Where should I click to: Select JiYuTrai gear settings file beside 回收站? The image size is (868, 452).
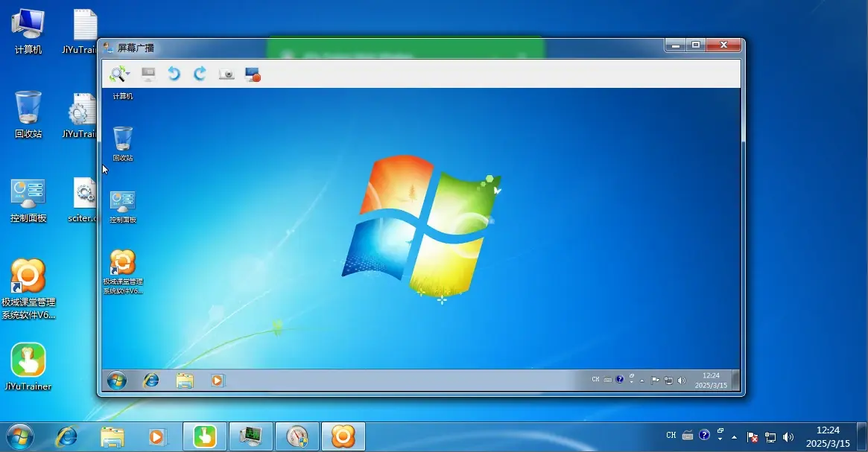click(80, 115)
